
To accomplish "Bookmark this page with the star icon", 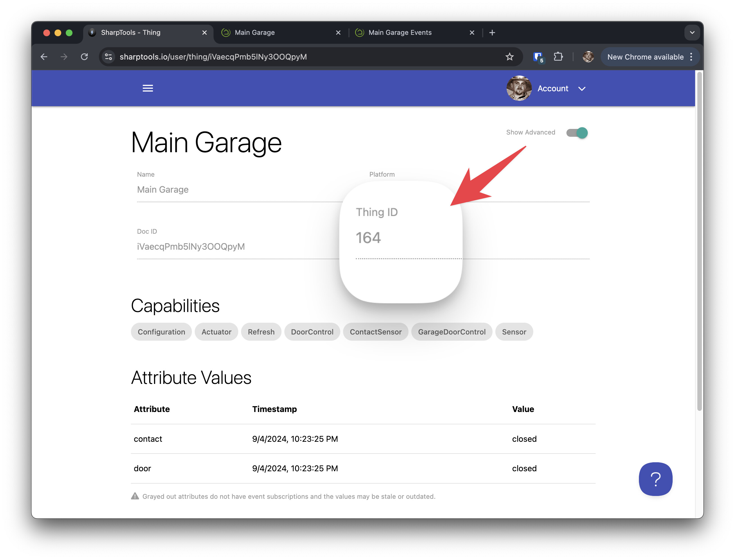I will [x=509, y=57].
